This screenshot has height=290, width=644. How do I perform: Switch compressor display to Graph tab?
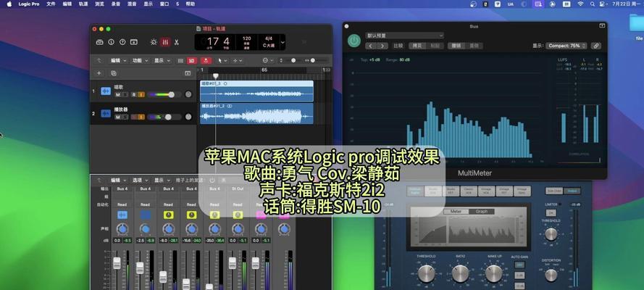(x=481, y=212)
